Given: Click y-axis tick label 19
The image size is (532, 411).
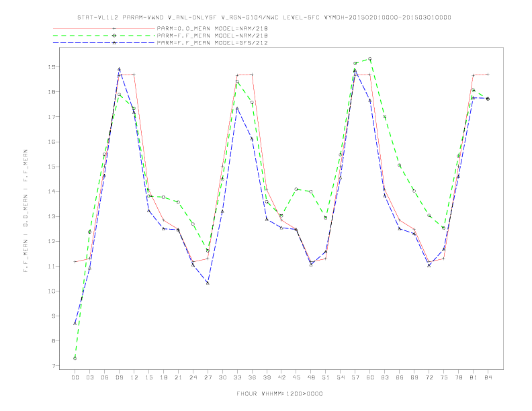Looking at the screenshot, I should (52, 66).
